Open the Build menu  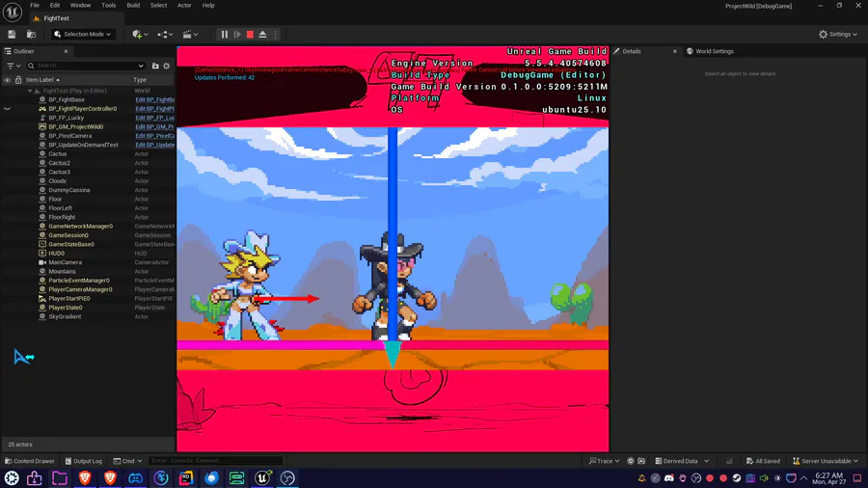coord(133,6)
